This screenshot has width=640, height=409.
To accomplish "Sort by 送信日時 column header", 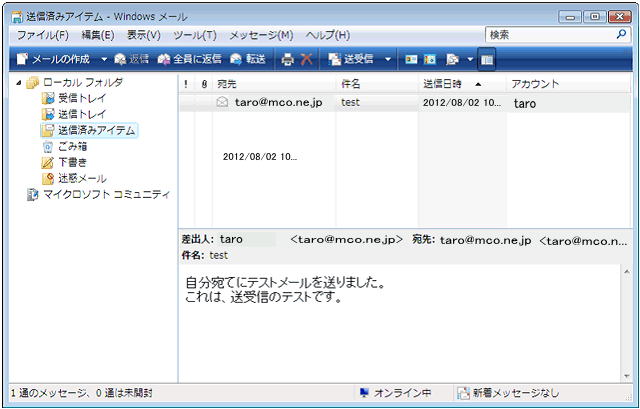I will point(462,84).
